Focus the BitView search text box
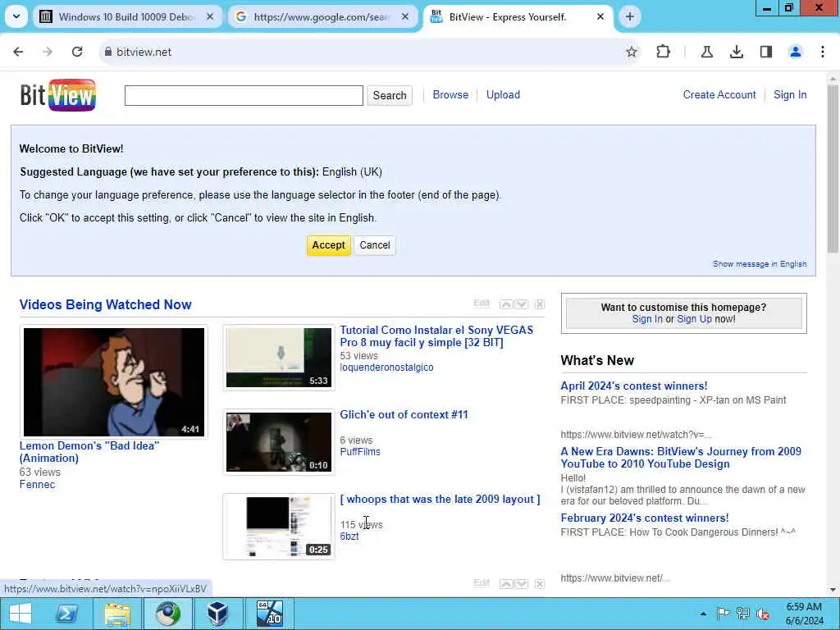 244,95
